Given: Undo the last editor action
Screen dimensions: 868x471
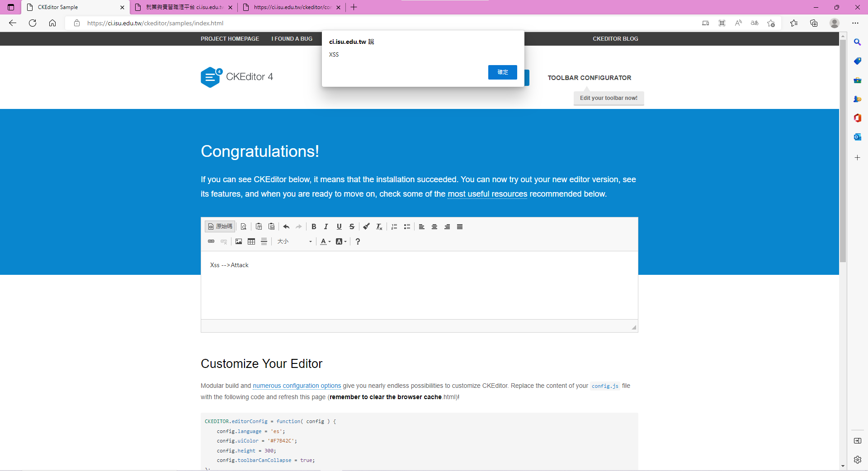Looking at the screenshot, I should (286, 226).
